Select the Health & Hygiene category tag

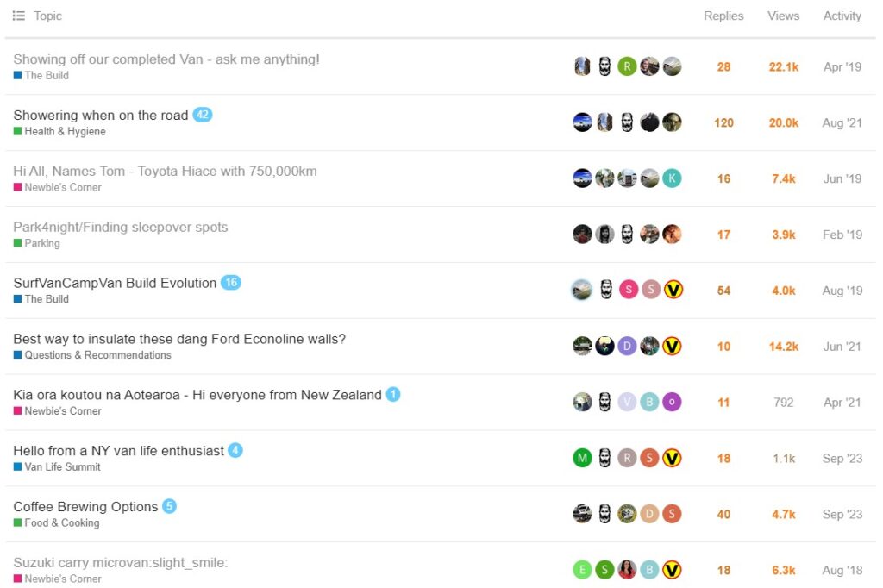pos(59,131)
